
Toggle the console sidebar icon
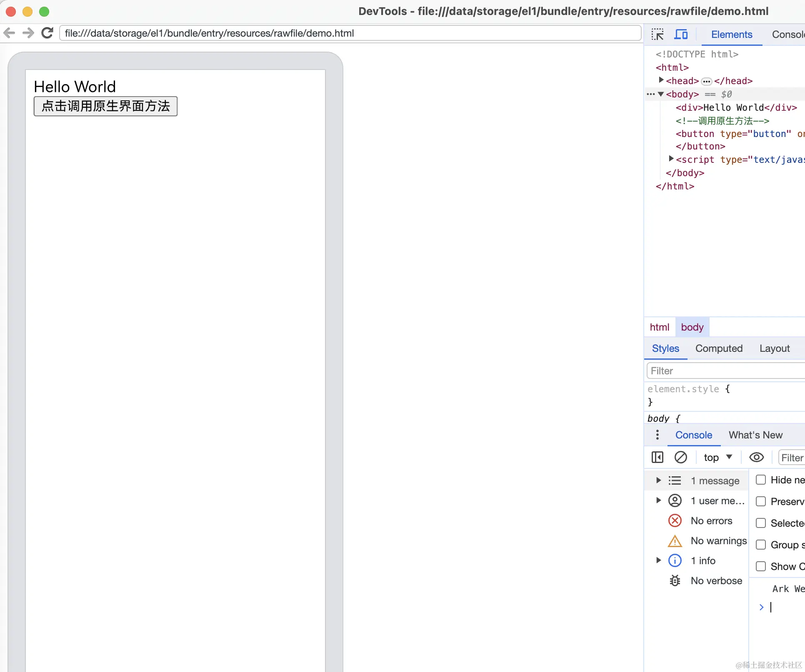point(657,457)
